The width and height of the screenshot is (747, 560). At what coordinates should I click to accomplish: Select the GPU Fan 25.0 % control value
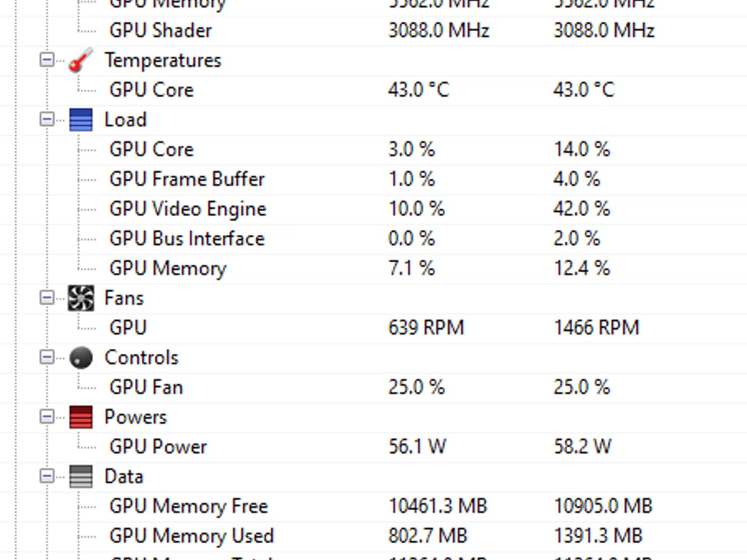pos(416,387)
